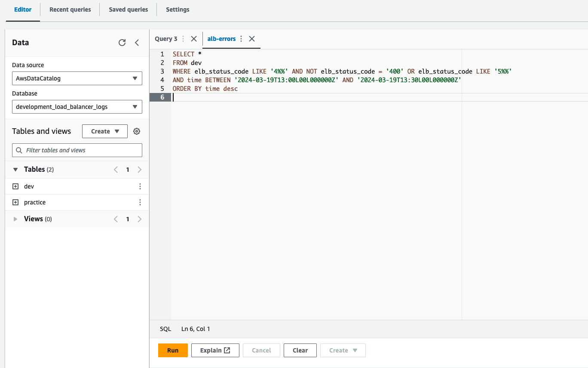Image resolution: width=588 pixels, height=368 pixels.
Task: Click the Explain button
Action: (215, 350)
